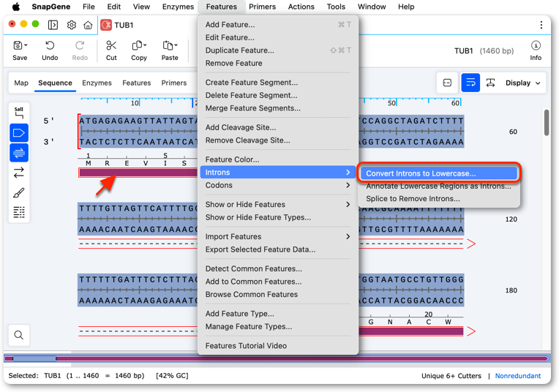The image size is (559, 392).
Task: Toggle the show features arrow button
Action: (19, 133)
